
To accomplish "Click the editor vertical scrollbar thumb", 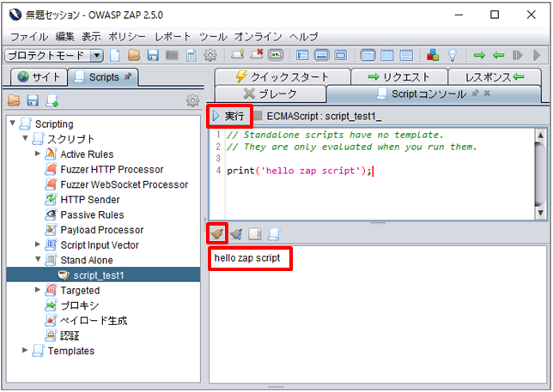I will (x=540, y=173).
